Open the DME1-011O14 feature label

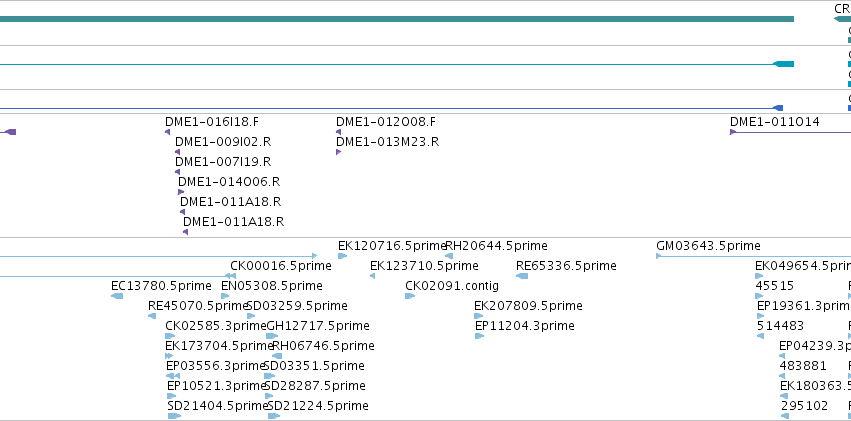774,122
